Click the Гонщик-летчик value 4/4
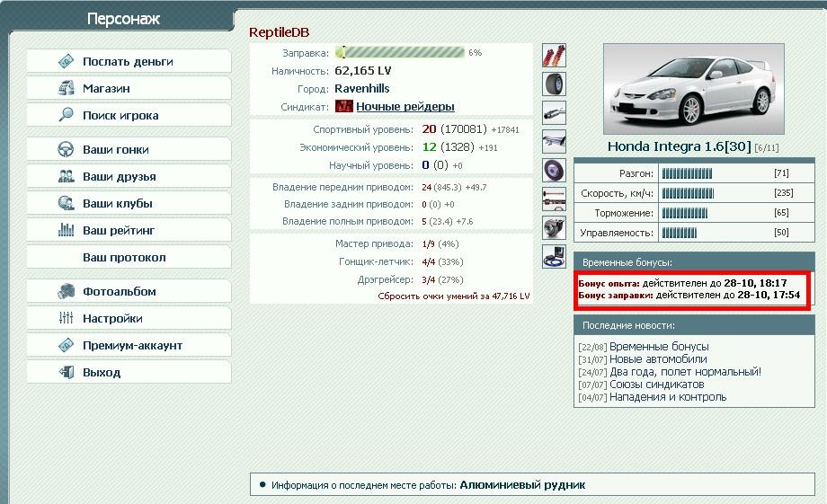This screenshot has height=504, width=827. [428, 262]
